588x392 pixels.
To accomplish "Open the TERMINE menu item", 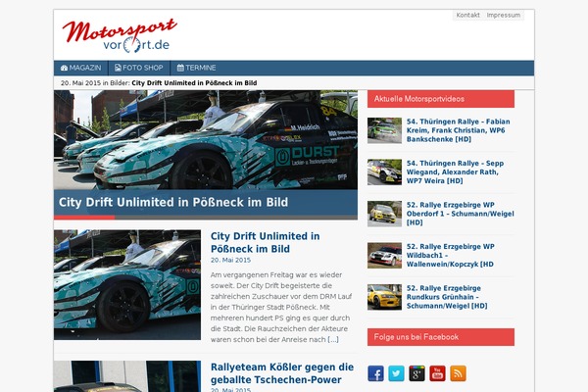I will [197, 68].
